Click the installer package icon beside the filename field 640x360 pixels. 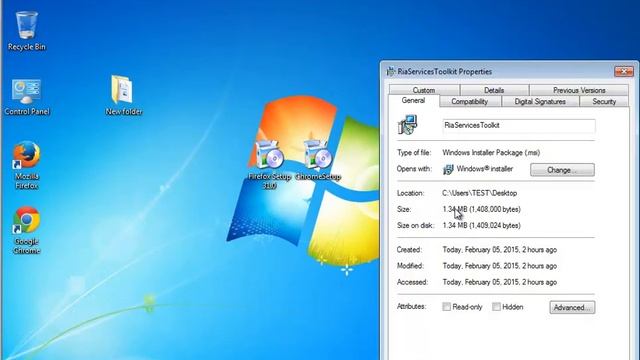pos(407,124)
